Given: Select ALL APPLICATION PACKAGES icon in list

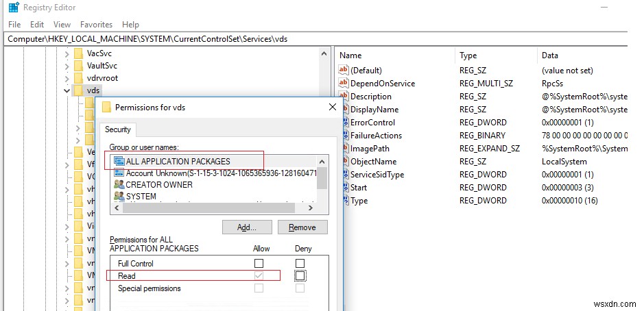Looking at the screenshot, I should [x=119, y=162].
